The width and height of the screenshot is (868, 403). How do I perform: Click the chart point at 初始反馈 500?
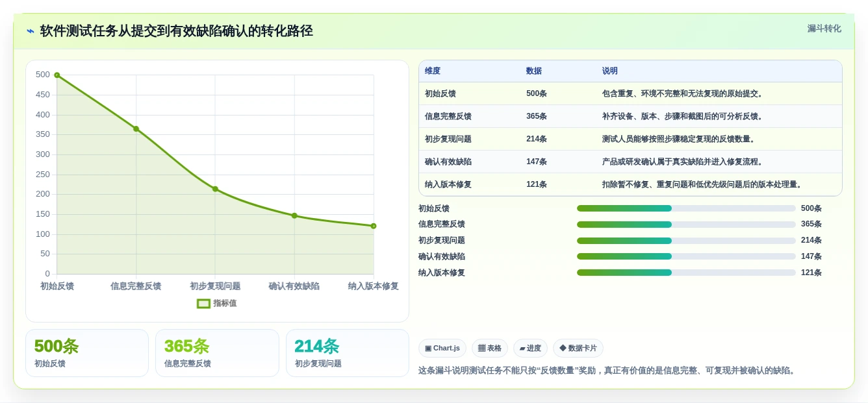tap(57, 75)
